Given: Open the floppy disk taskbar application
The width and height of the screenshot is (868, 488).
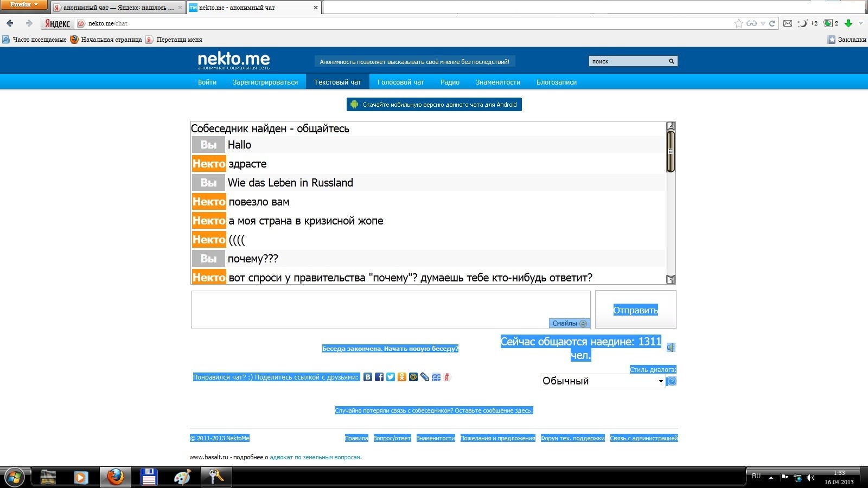Looking at the screenshot, I should pyautogui.click(x=149, y=477).
